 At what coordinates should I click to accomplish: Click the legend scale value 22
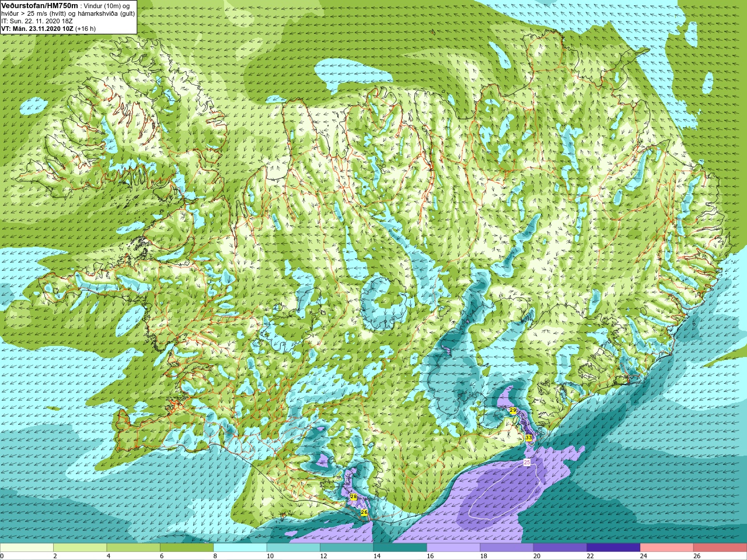coord(590,556)
